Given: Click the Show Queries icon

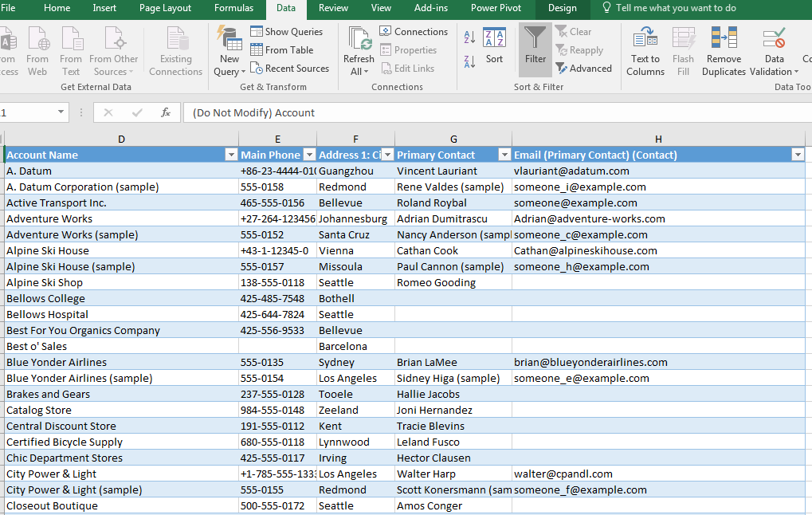Looking at the screenshot, I should point(257,32).
